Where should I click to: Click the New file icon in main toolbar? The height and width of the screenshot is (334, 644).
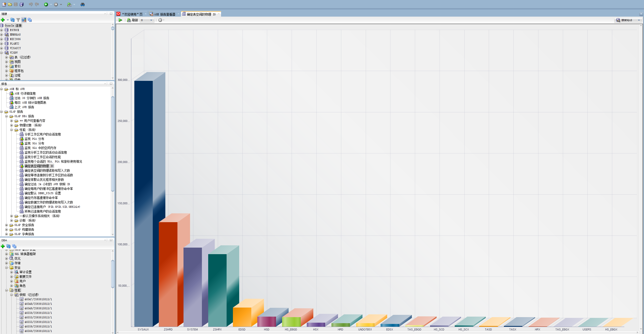(x=4, y=4)
